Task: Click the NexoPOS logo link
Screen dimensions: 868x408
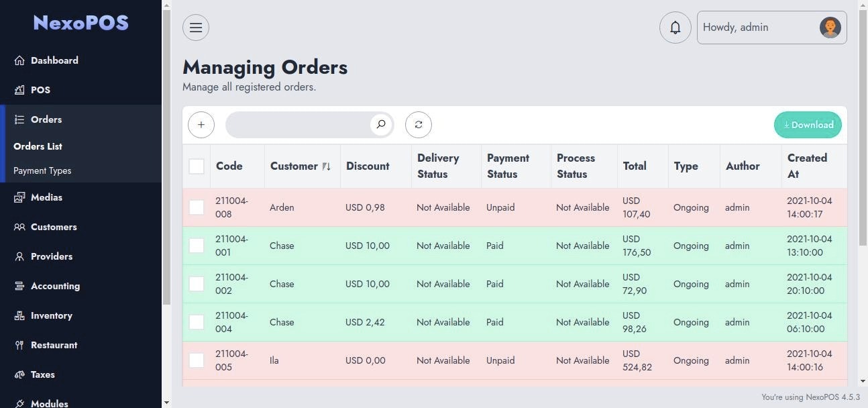Action: coord(80,23)
